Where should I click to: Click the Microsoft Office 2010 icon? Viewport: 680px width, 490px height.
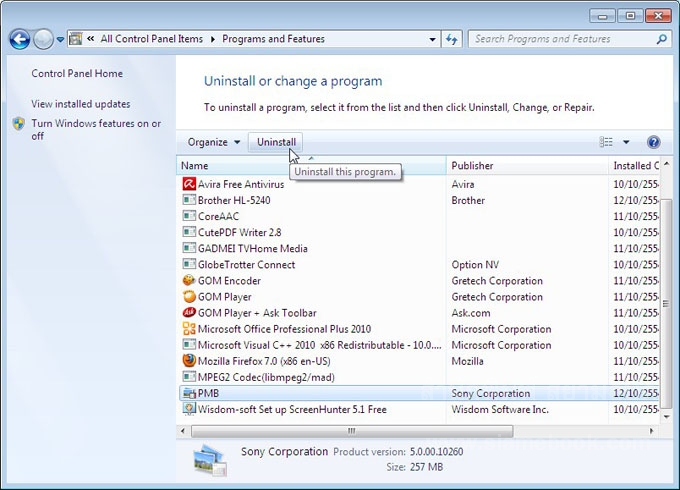(x=189, y=329)
